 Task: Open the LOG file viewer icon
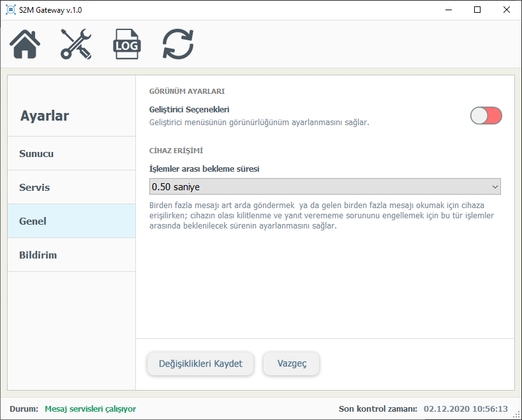(x=127, y=45)
